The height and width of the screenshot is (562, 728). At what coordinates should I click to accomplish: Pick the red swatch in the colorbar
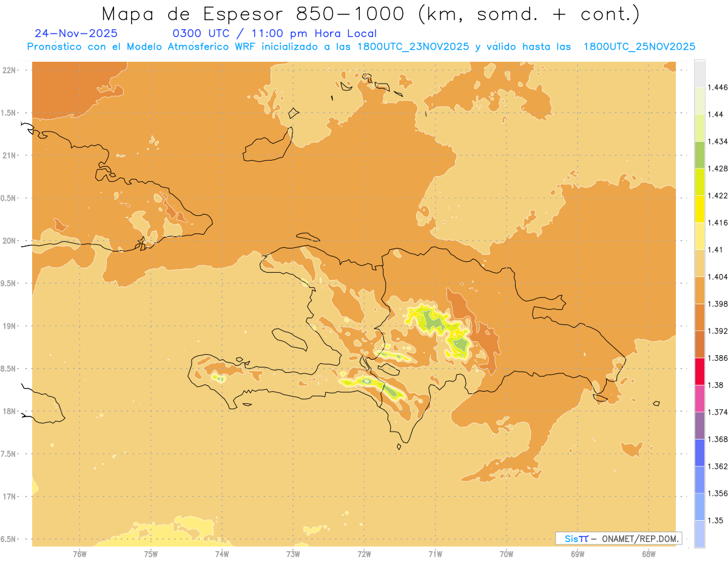click(x=699, y=371)
